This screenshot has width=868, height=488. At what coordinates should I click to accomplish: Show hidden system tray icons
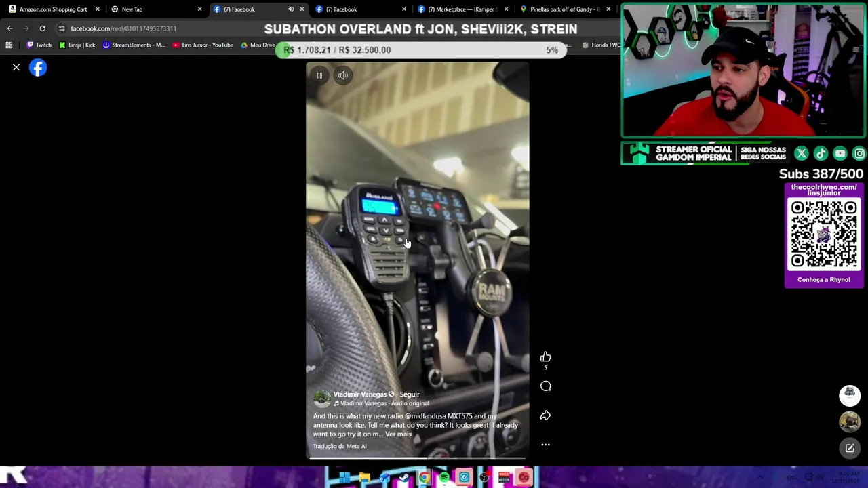pos(760,478)
